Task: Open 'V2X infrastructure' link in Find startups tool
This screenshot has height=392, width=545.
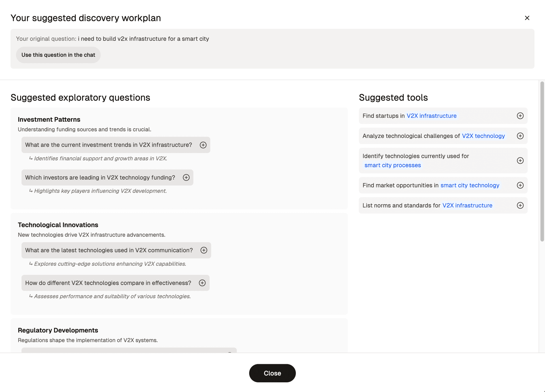Action: coord(431,116)
